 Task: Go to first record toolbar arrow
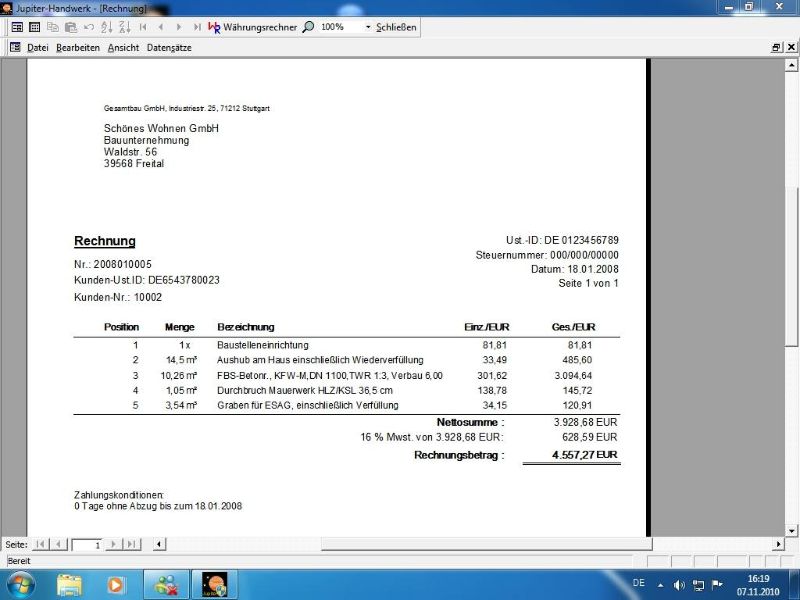coord(143,27)
